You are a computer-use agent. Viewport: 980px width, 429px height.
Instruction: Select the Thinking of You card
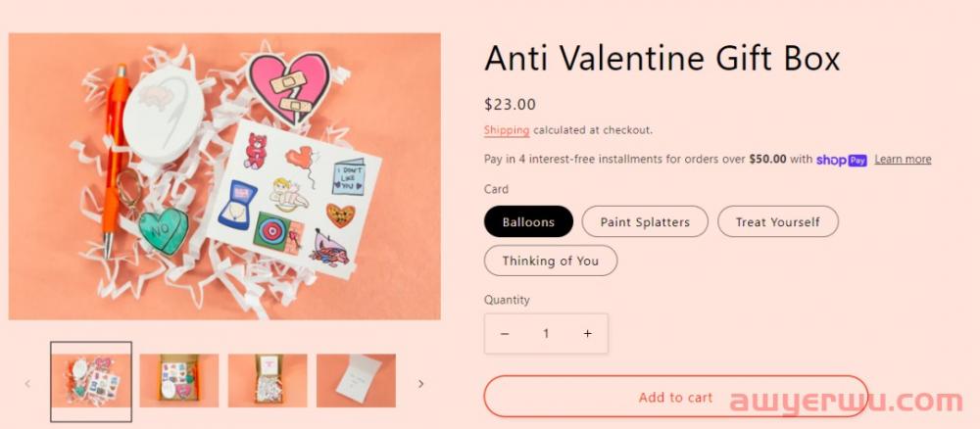tap(550, 261)
